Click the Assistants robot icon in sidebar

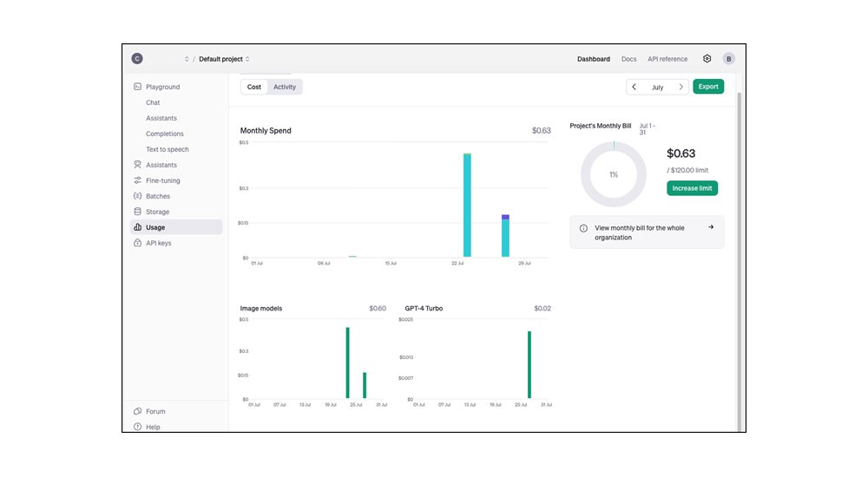137,165
